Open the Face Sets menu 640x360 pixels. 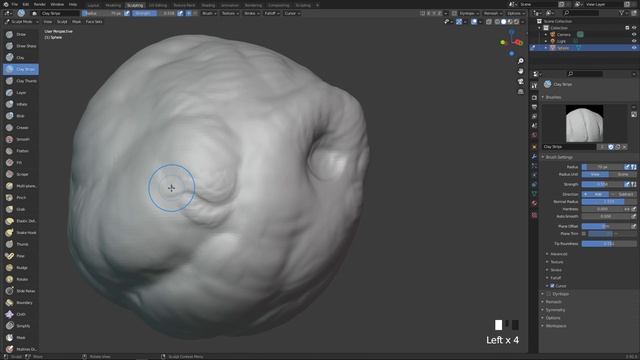tap(94, 22)
